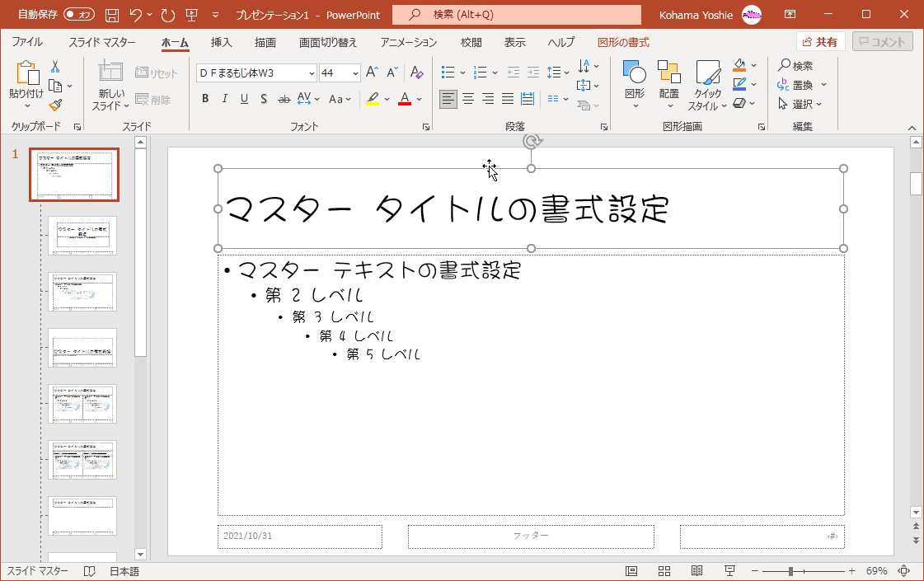This screenshot has width=924, height=581.
Task: Open the 挿入 ribbon tab
Action: tap(221, 42)
